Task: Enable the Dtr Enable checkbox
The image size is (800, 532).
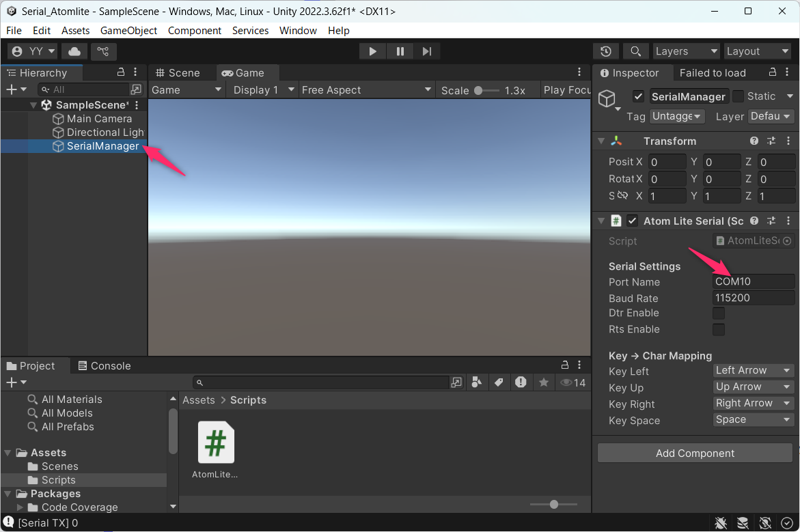Action: [x=719, y=313]
